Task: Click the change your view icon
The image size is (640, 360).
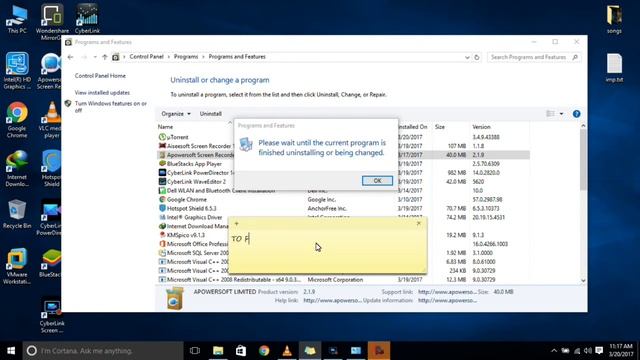Action: (551, 114)
